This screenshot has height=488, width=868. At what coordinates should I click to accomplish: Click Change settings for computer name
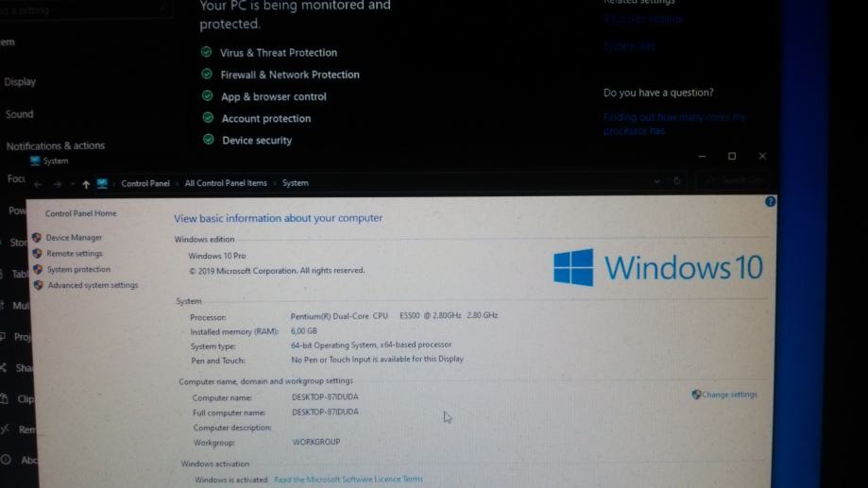[729, 395]
